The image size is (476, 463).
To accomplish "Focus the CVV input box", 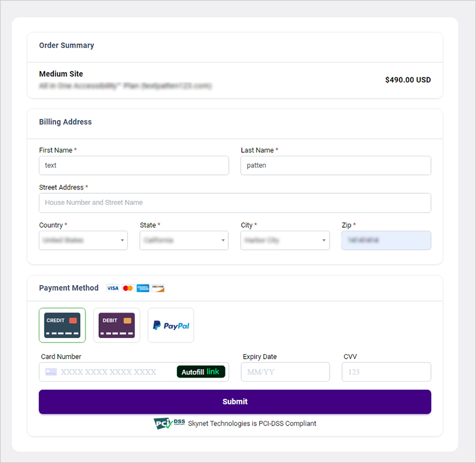I will coord(386,372).
